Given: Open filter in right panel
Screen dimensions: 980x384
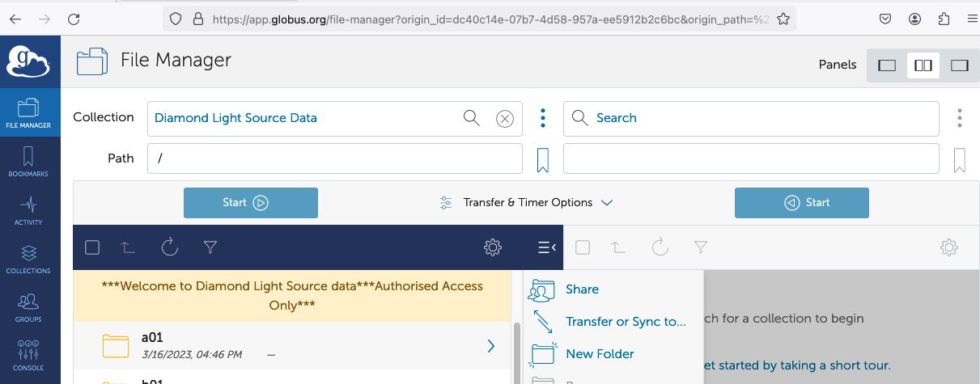Looking at the screenshot, I should tap(701, 247).
